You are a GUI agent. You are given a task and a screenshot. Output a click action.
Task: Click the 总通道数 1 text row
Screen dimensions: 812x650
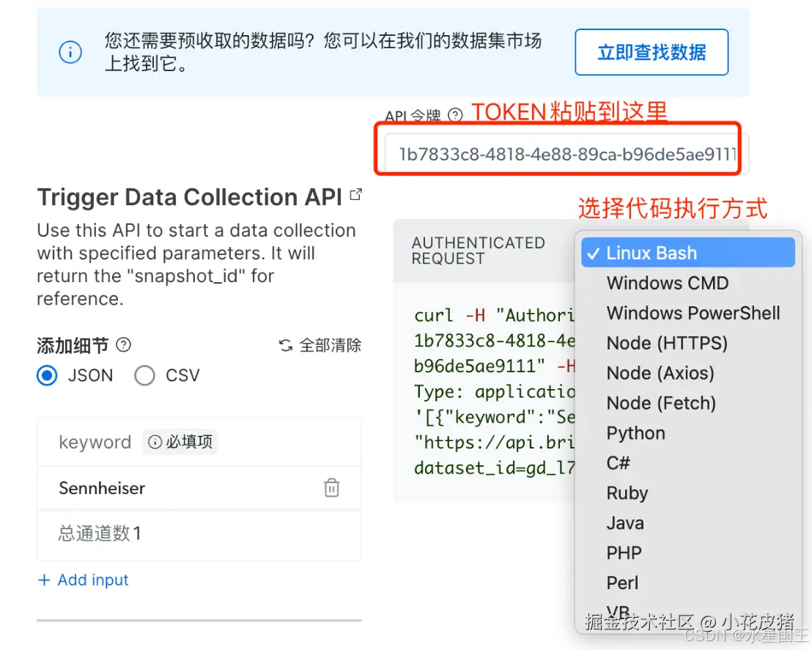pyautogui.click(x=199, y=533)
